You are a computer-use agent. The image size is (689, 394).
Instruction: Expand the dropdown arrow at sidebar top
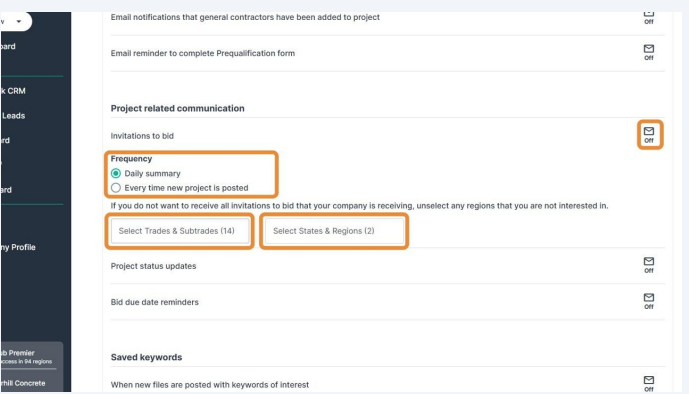[18, 21]
